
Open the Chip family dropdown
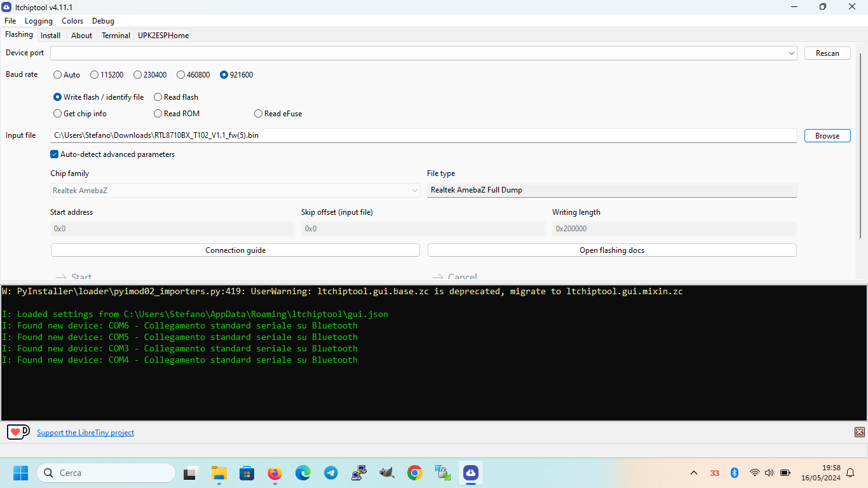[235, 190]
